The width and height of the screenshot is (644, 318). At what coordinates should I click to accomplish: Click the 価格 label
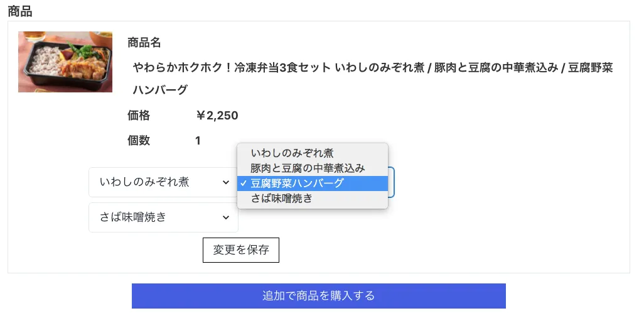pos(139,116)
